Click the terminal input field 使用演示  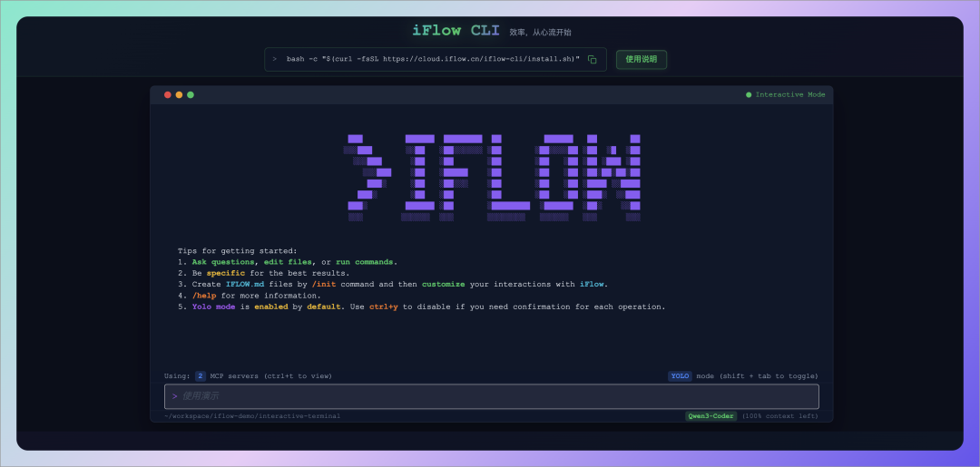[x=491, y=396]
